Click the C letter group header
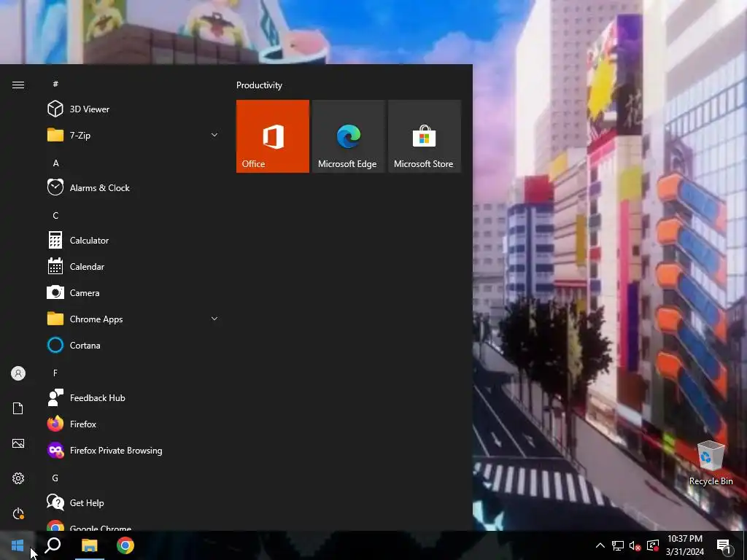The width and height of the screenshot is (747, 560). [x=55, y=215]
